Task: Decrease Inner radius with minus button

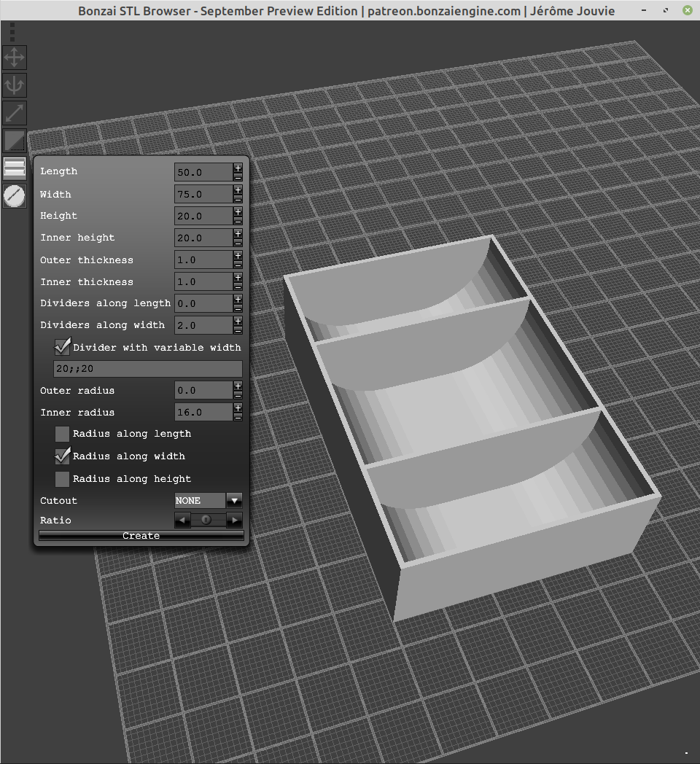Action: pos(238,417)
